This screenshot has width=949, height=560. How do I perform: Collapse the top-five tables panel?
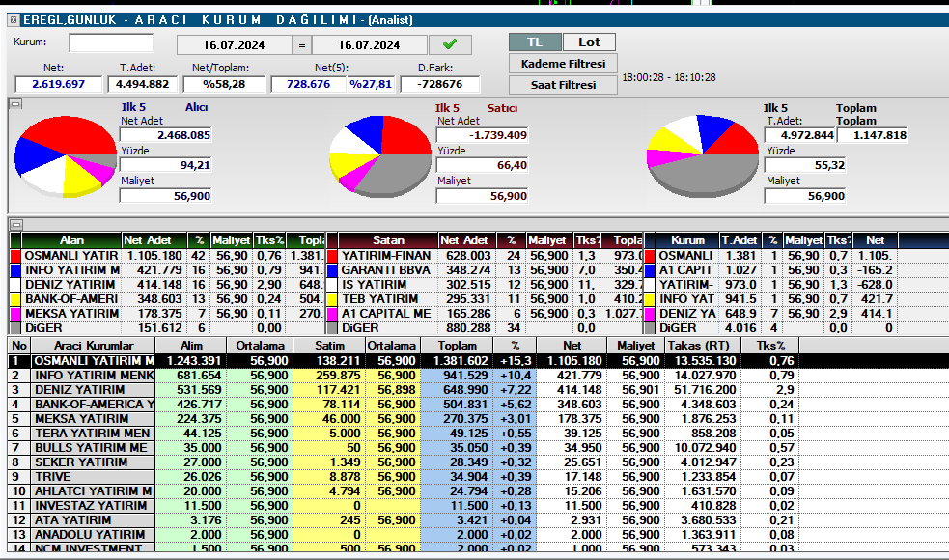[x=15, y=224]
